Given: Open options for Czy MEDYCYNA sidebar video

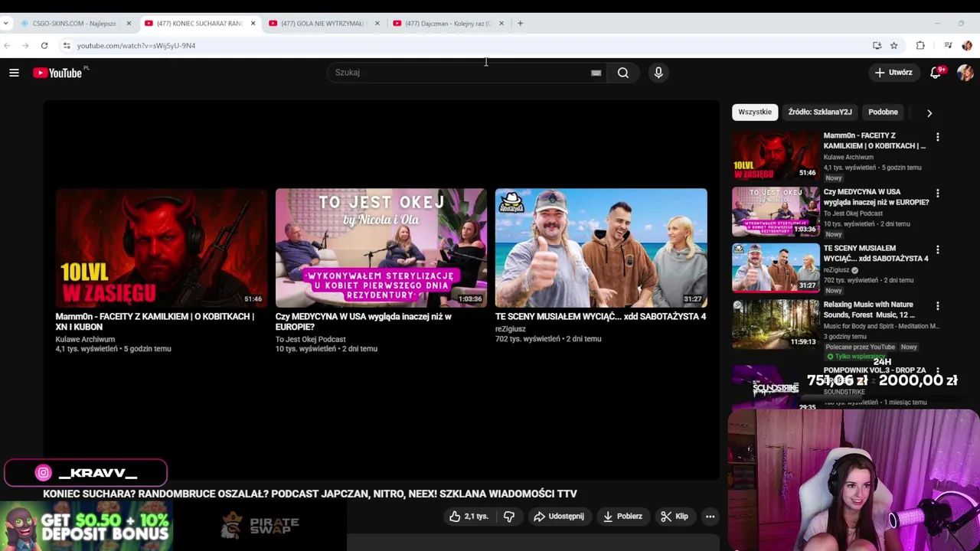Looking at the screenshot, I should [937, 194].
